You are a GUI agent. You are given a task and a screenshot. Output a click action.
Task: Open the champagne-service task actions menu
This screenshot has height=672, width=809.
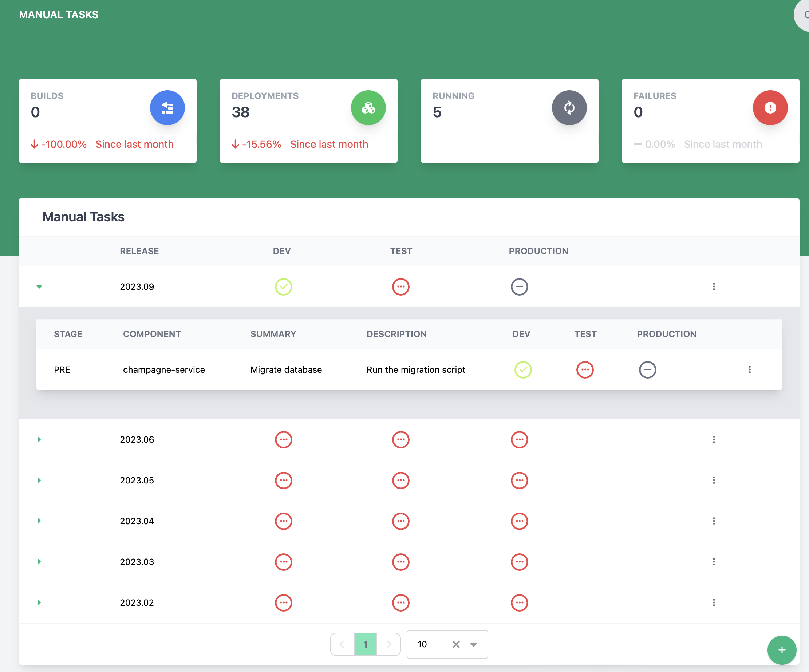(750, 370)
